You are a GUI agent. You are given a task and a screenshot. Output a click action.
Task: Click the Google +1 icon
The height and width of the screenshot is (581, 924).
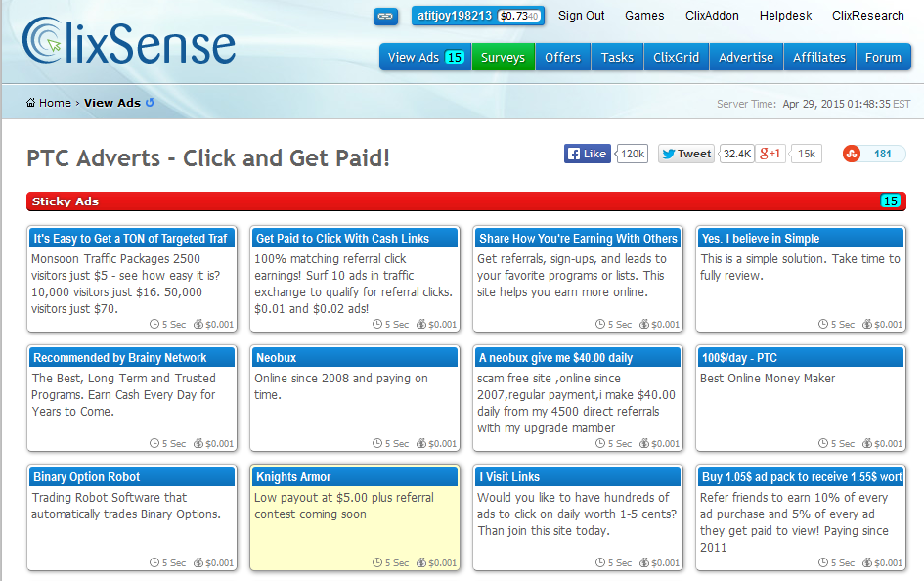pyautogui.click(x=768, y=154)
